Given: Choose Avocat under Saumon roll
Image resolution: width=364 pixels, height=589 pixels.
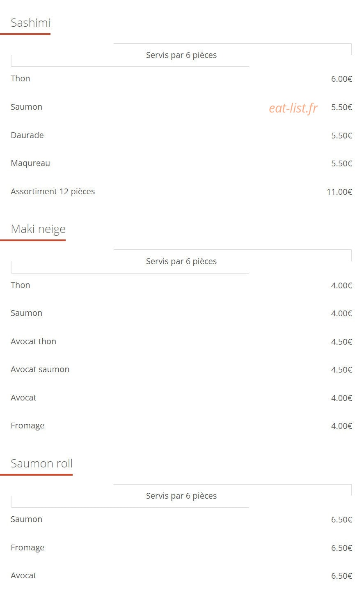Looking at the screenshot, I should (24, 575).
